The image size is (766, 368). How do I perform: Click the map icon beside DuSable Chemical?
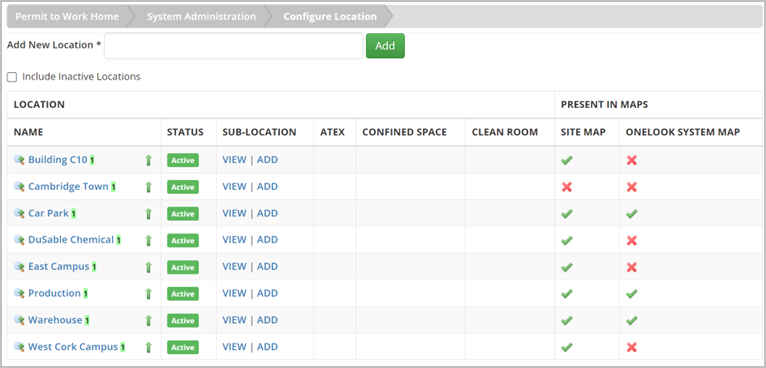pyautogui.click(x=19, y=240)
